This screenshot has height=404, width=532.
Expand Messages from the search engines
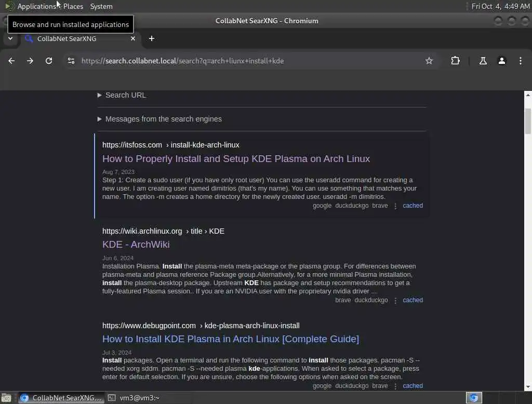tap(159, 119)
